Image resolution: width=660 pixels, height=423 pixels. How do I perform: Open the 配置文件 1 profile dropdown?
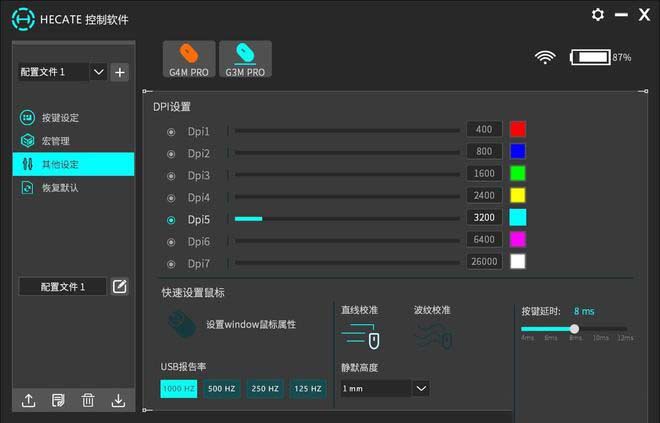coord(98,72)
